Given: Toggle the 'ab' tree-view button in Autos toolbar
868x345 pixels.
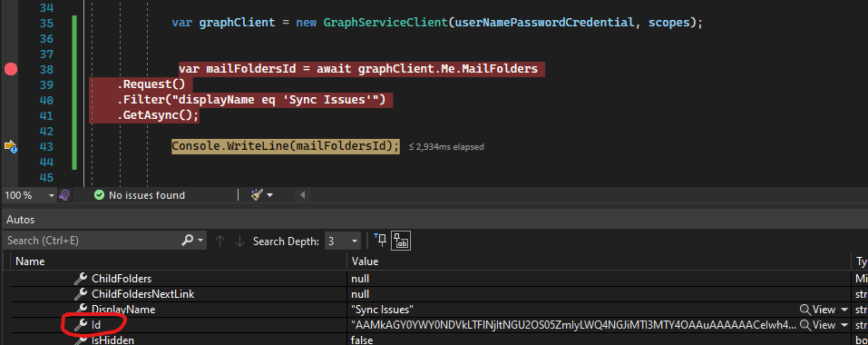Looking at the screenshot, I should click(400, 241).
